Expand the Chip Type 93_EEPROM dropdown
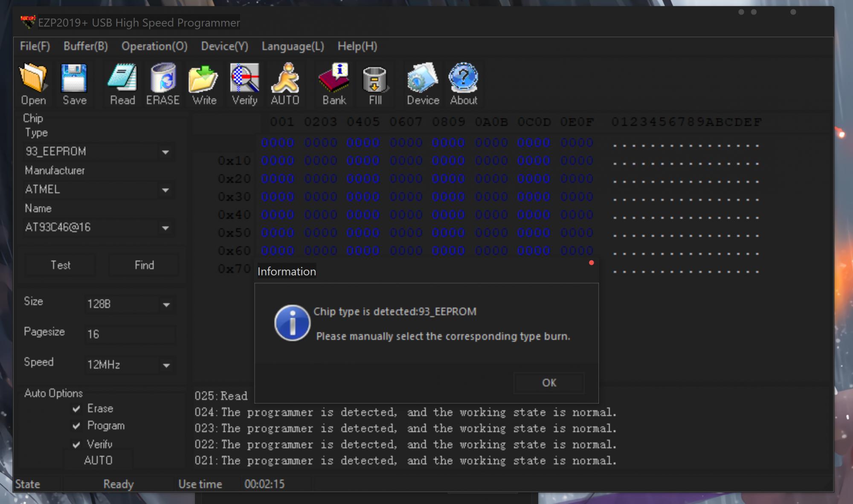The image size is (853, 504). coord(165,152)
